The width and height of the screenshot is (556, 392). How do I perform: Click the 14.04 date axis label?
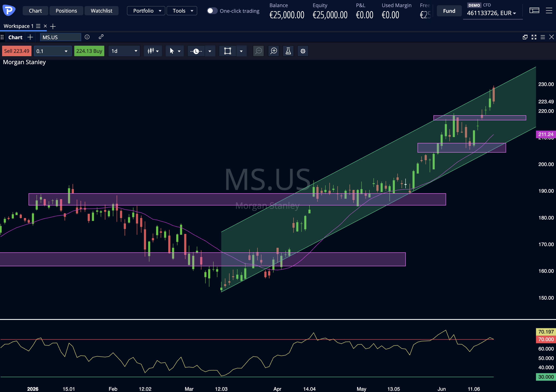pyautogui.click(x=309, y=389)
